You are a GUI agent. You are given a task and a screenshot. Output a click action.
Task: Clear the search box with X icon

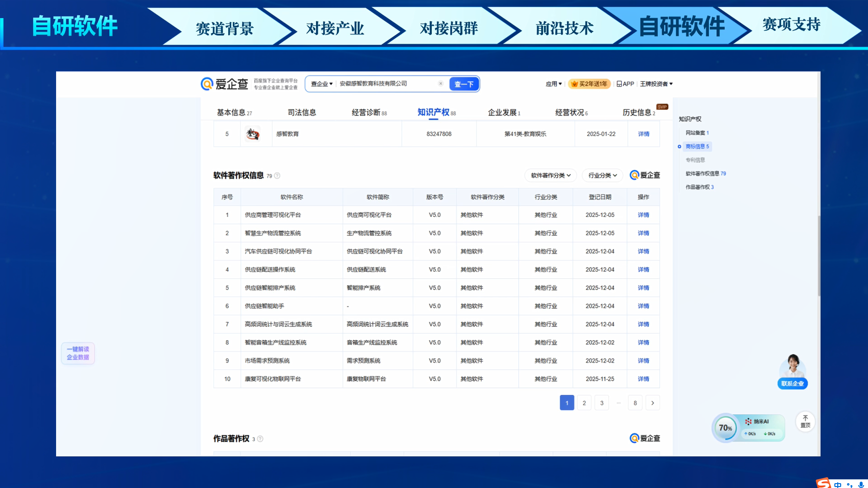click(441, 83)
